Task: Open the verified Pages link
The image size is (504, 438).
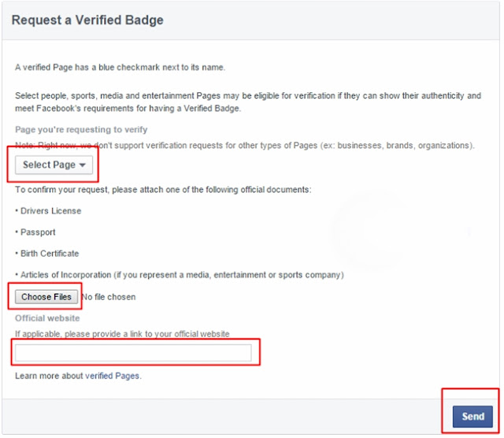Action: coord(113,376)
